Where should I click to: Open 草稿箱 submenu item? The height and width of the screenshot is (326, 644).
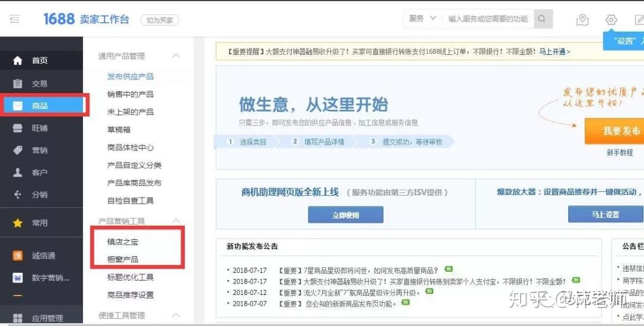click(119, 130)
